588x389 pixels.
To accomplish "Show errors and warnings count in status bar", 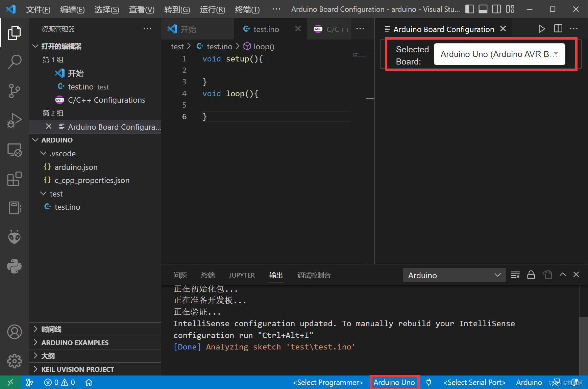I will pyautogui.click(x=59, y=382).
